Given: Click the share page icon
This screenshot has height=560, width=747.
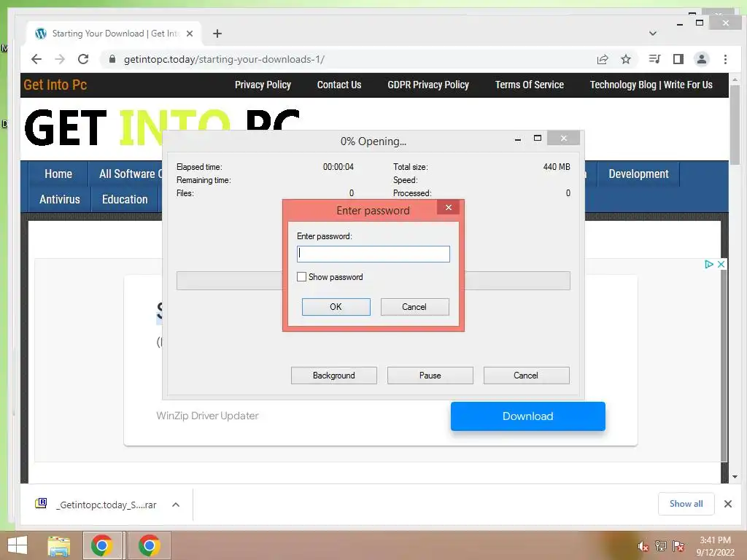Looking at the screenshot, I should pos(603,59).
